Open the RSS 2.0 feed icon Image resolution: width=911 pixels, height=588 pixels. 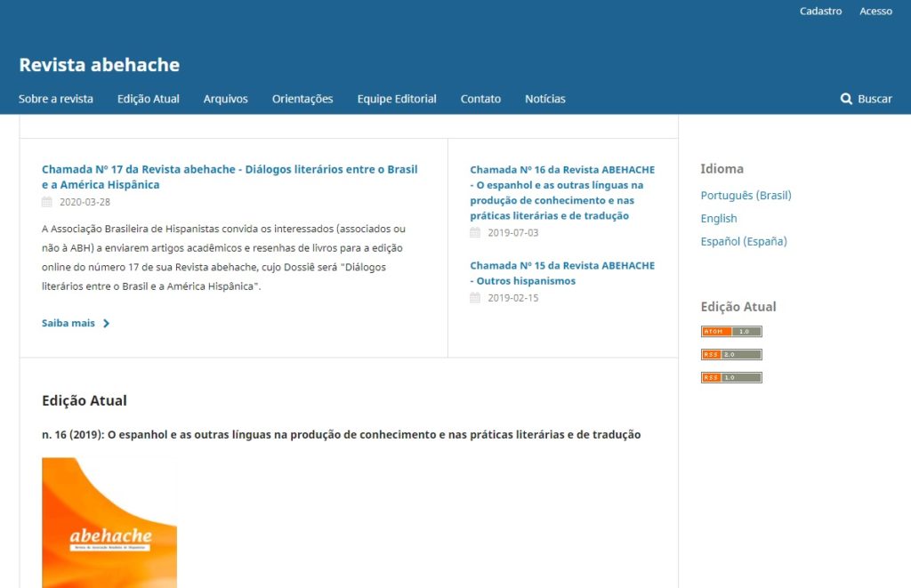(x=731, y=354)
